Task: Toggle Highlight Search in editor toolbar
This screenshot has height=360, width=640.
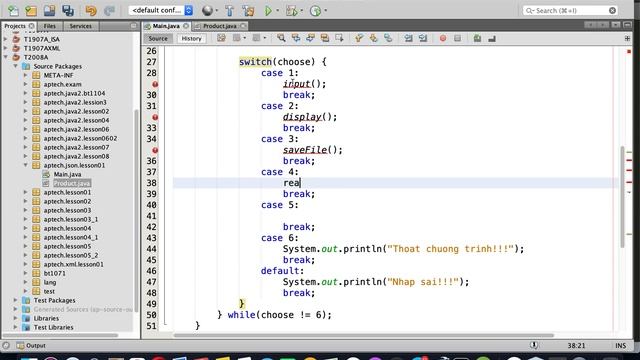Action: pyautogui.click(x=324, y=38)
